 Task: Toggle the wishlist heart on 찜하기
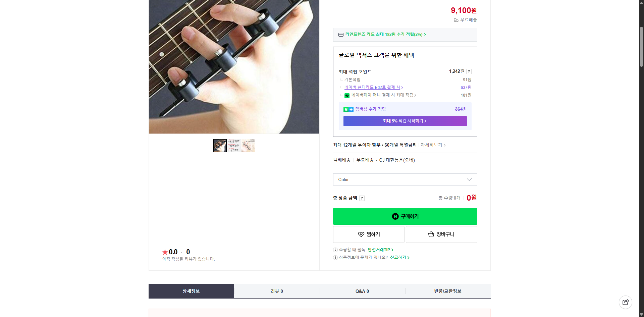click(x=361, y=234)
